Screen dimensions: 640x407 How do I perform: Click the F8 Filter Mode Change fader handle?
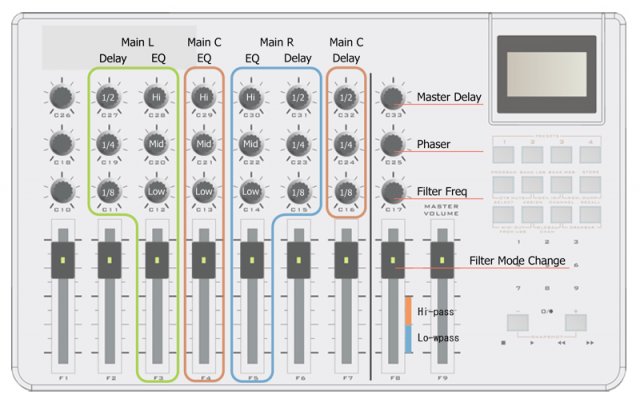(393, 260)
